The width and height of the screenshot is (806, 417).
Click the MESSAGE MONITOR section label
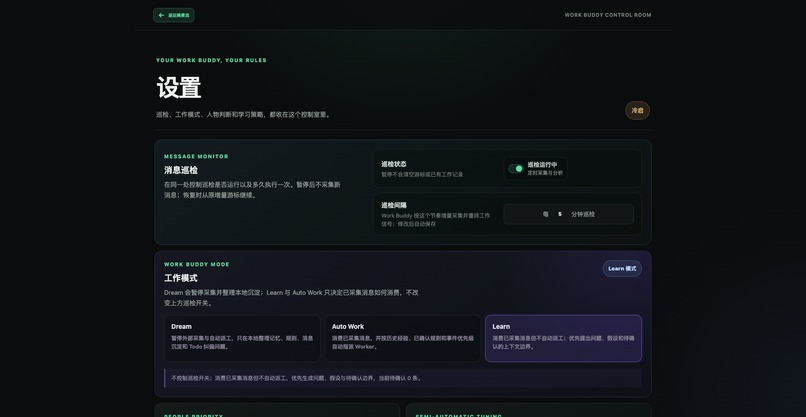pyautogui.click(x=196, y=156)
